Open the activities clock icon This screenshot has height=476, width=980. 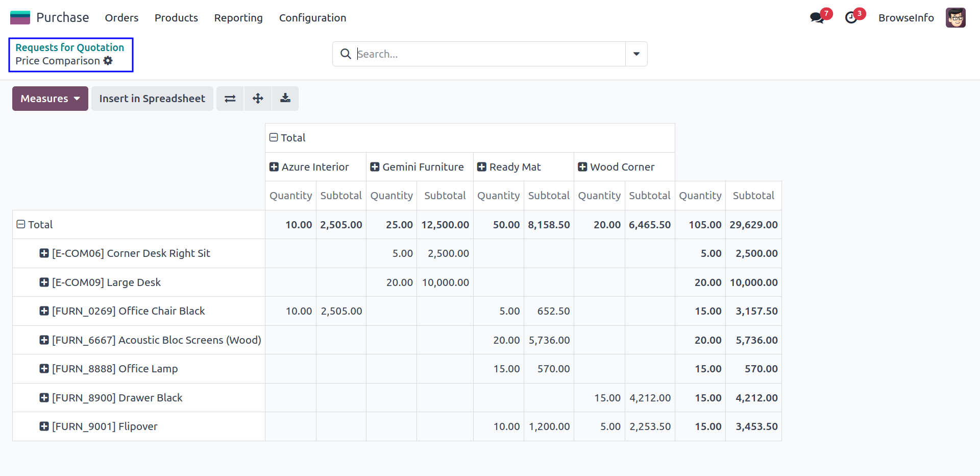pos(851,18)
